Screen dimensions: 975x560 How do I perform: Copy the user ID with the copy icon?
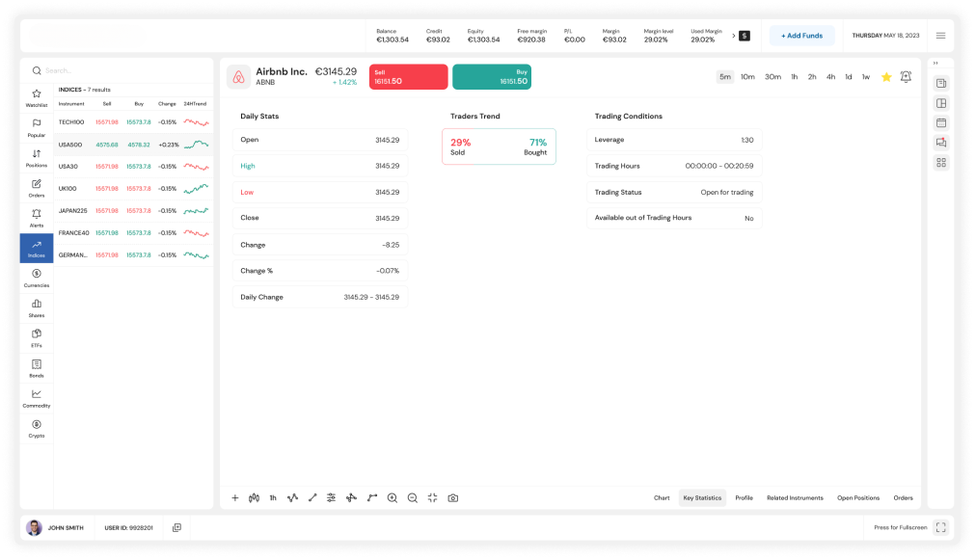pyautogui.click(x=176, y=527)
